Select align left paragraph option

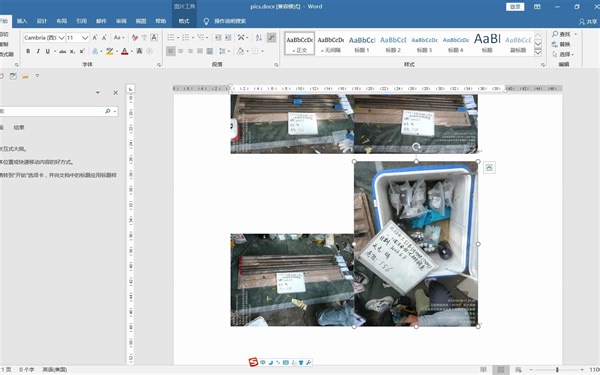(x=171, y=51)
